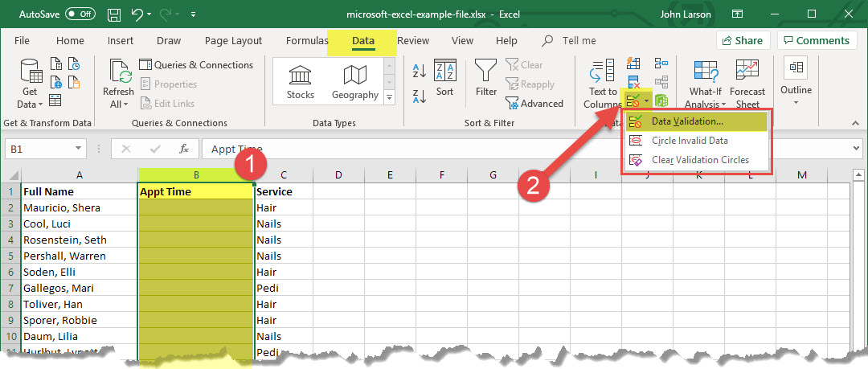The width and height of the screenshot is (868, 369).
Task: Click the Undo arrow icon
Action: pos(137,14)
